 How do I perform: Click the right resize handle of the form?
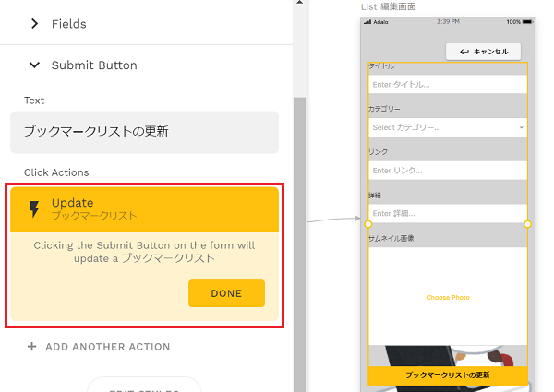pyautogui.click(x=527, y=224)
